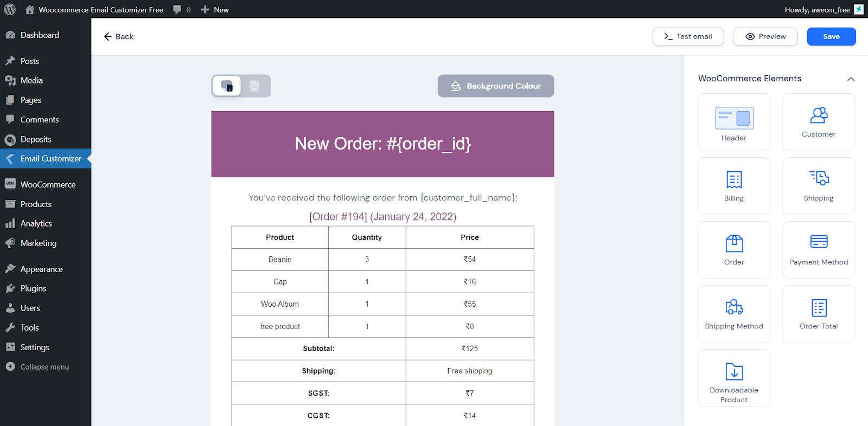Click the Media icon in sidebar
The image size is (868, 426).
click(10, 80)
